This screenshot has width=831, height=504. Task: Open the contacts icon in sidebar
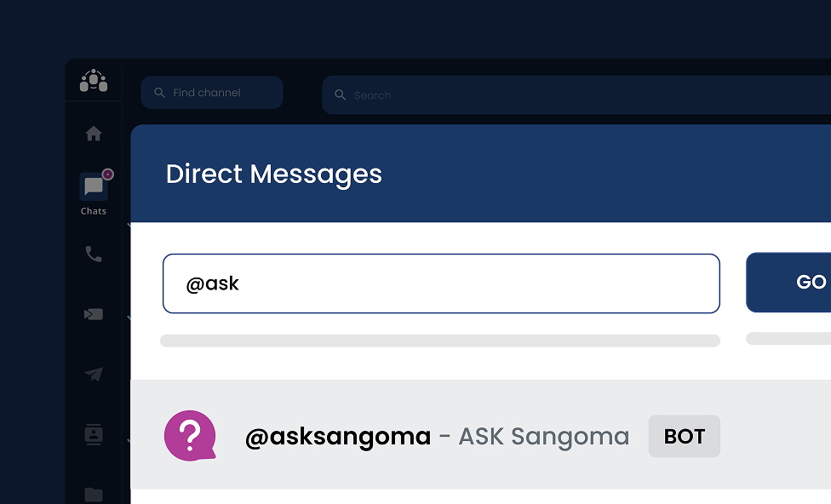[x=94, y=434]
